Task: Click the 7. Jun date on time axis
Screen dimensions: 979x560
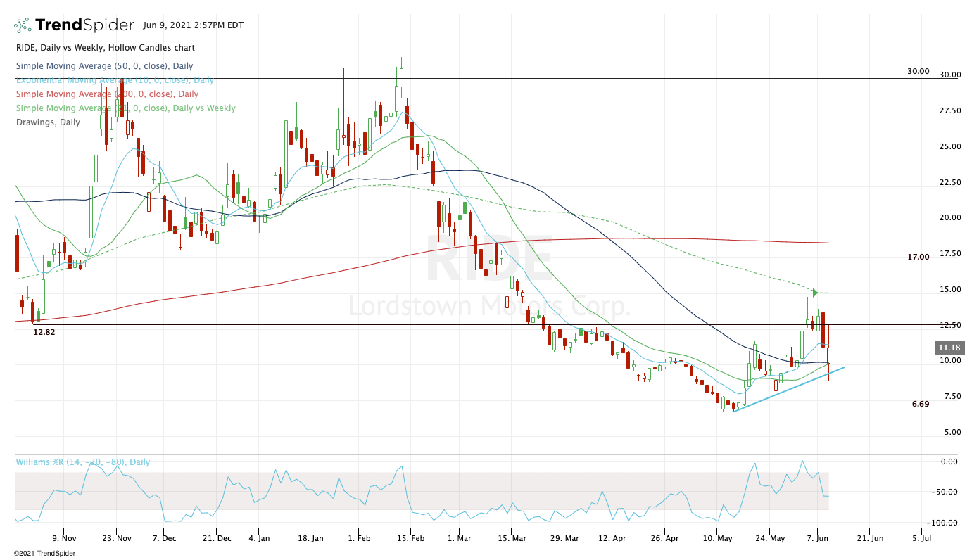Action: click(x=817, y=538)
